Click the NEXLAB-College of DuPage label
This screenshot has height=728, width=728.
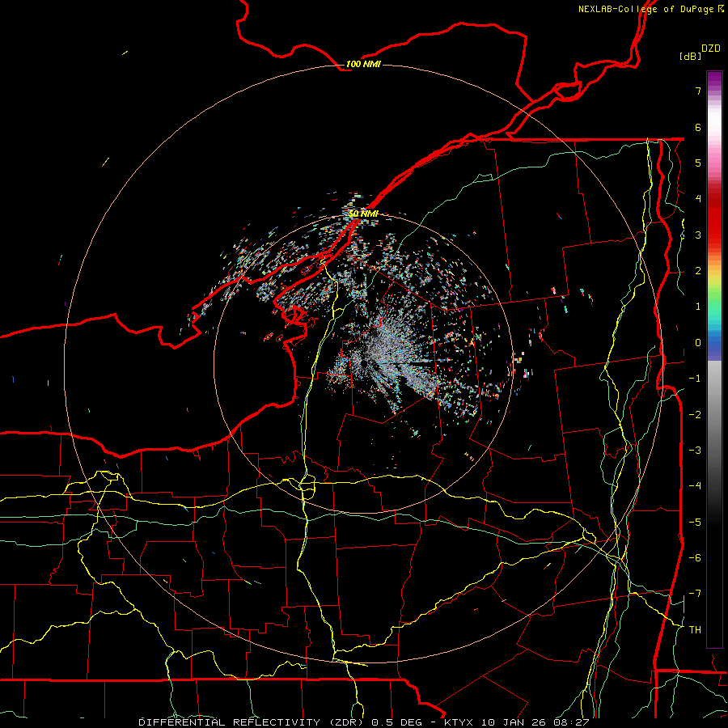(650, 9)
